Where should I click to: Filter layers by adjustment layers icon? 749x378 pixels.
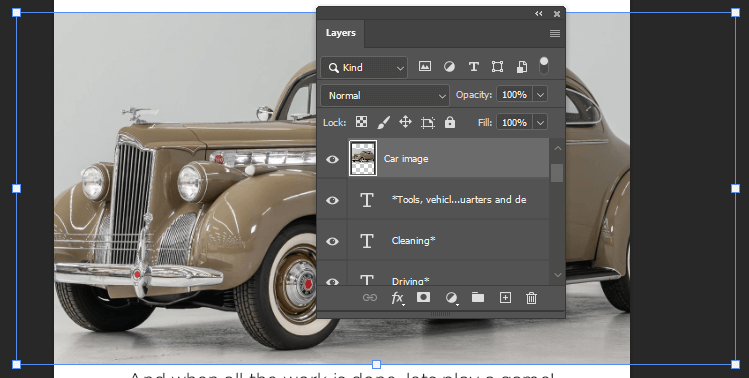coord(449,67)
